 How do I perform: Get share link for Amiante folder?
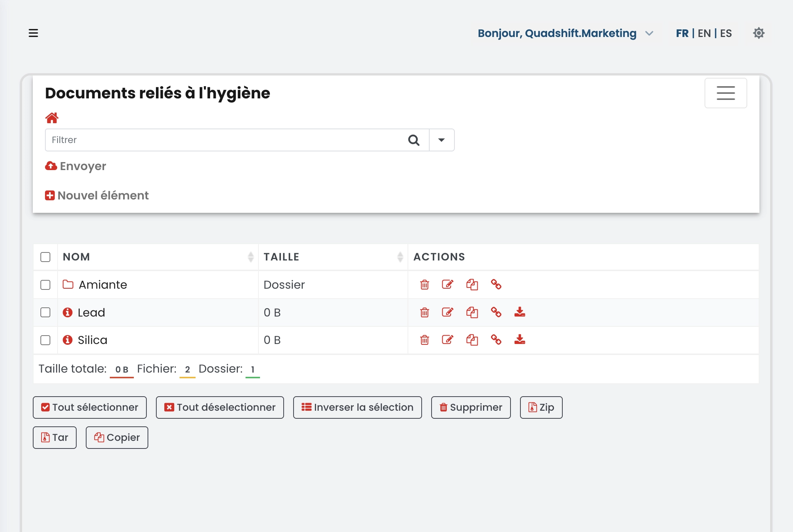496,284
